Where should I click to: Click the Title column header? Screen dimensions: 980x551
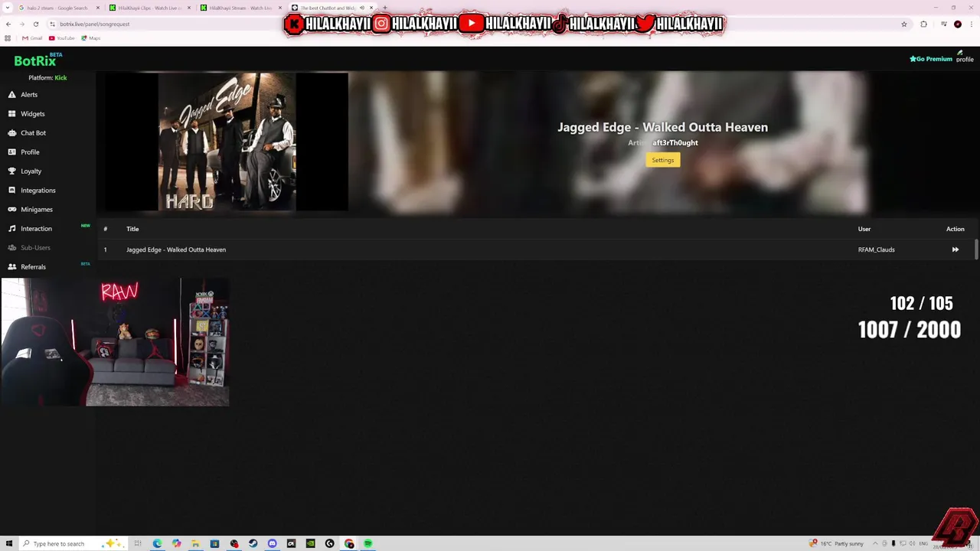[x=132, y=229]
